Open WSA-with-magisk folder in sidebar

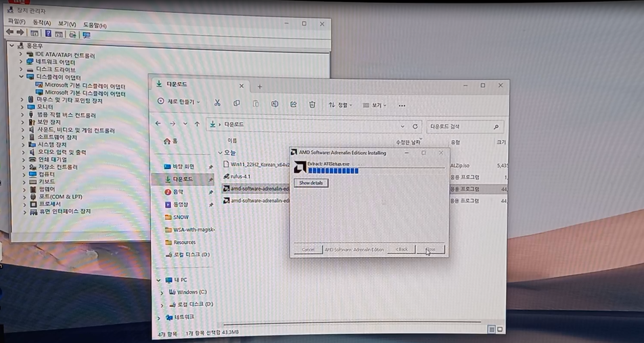pos(189,229)
